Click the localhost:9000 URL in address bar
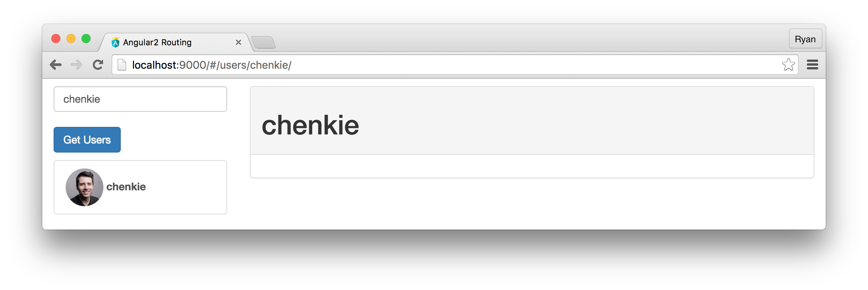This screenshot has height=290, width=868. (212, 65)
